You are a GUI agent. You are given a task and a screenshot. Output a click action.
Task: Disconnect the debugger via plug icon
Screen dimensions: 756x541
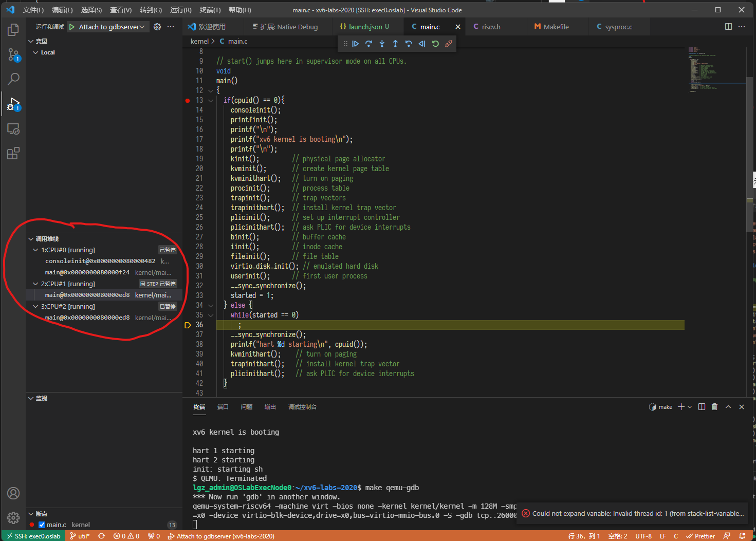point(449,44)
